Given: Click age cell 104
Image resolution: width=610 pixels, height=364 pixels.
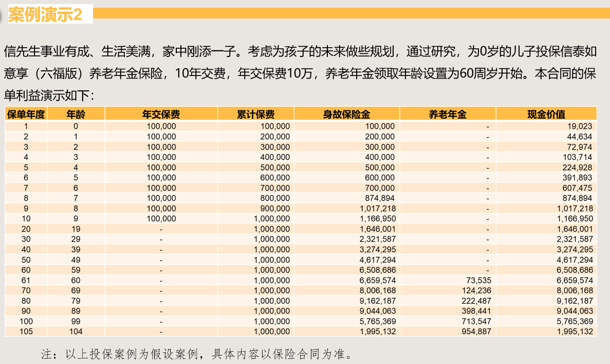Looking at the screenshot, I should pyautogui.click(x=76, y=332).
